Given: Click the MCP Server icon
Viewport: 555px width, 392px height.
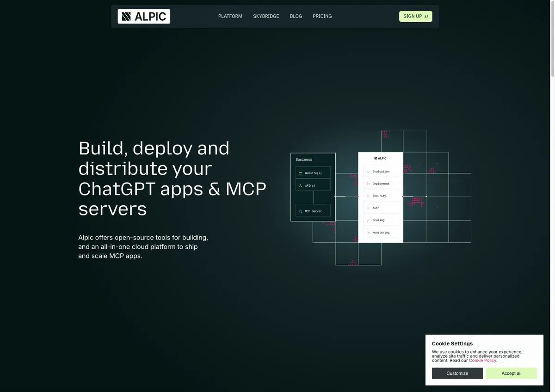Looking at the screenshot, I should (x=301, y=211).
